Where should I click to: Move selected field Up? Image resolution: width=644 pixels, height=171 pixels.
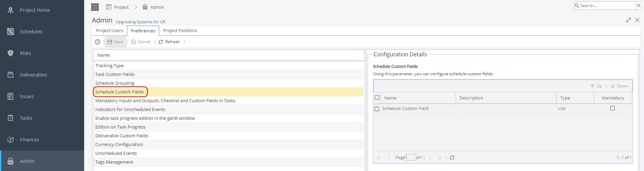coord(596,86)
